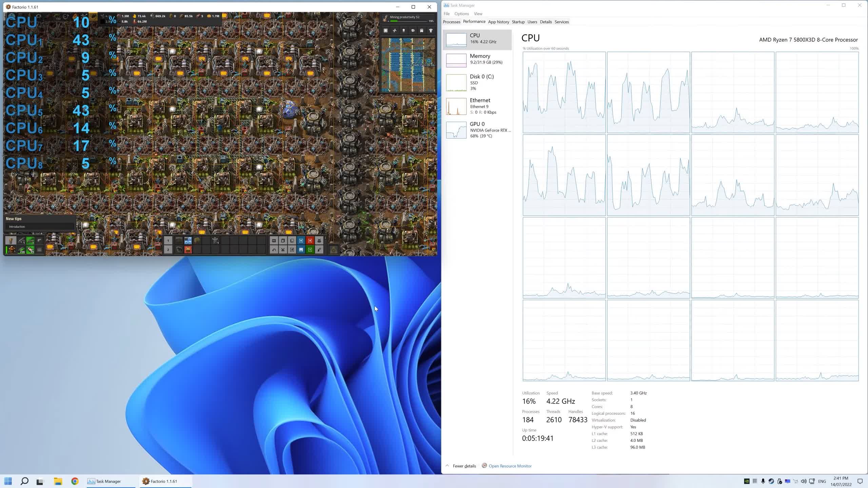This screenshot has width=868, height=488.
Task: Select the red chest item in quickbar row 2
Action: pyautogui.click(x=188, y=250)
